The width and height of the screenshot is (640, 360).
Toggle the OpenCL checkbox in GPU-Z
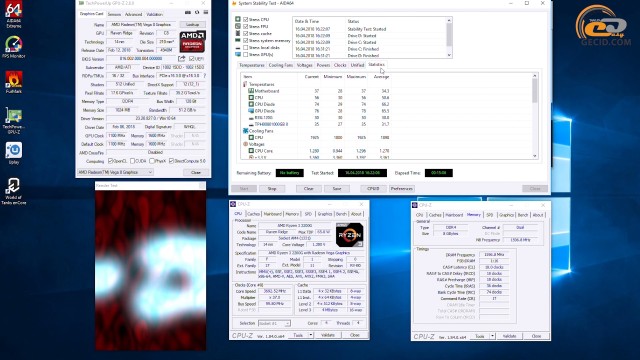coord(110,161)
